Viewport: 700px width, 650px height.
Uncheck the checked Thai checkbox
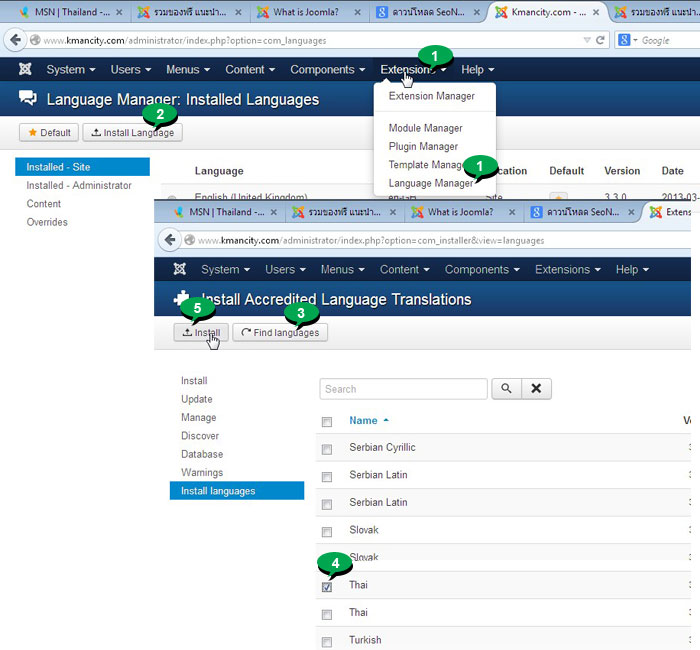click(327, 587)
